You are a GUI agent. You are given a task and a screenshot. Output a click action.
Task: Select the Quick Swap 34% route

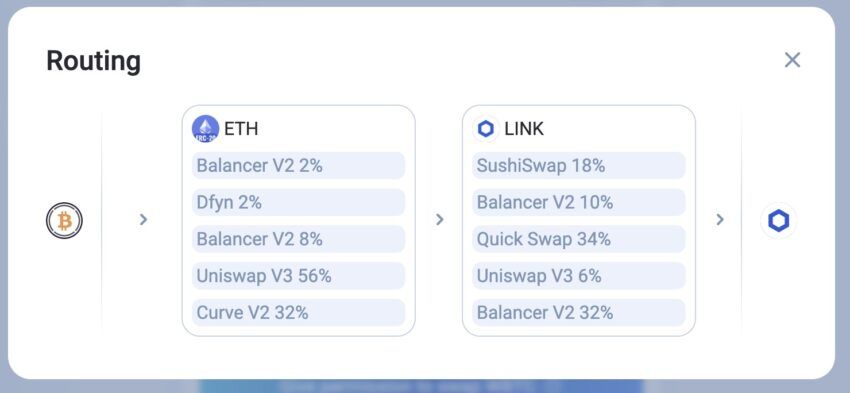point(579,239)
